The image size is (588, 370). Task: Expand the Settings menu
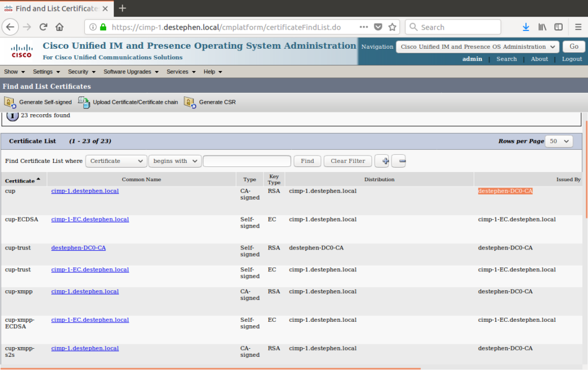46,72
